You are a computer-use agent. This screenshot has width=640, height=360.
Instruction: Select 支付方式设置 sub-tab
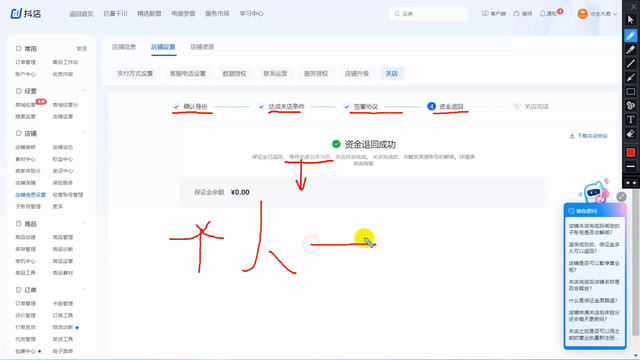pos(135,73)
